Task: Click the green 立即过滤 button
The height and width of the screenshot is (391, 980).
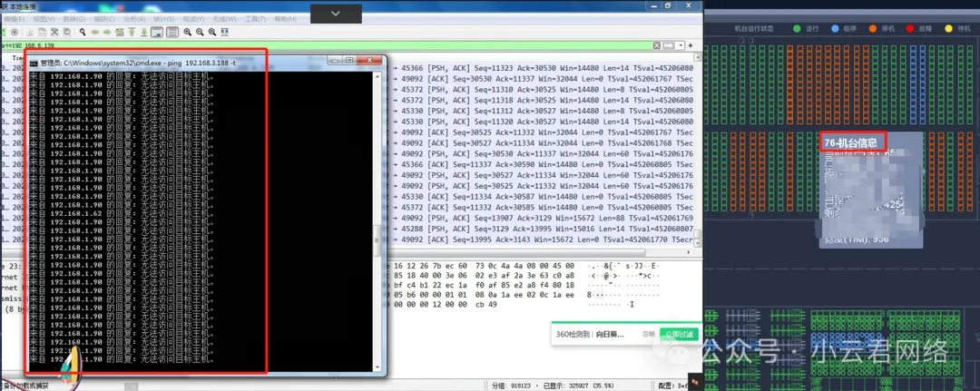Action: pyautogui.click(x=678, y=334)
